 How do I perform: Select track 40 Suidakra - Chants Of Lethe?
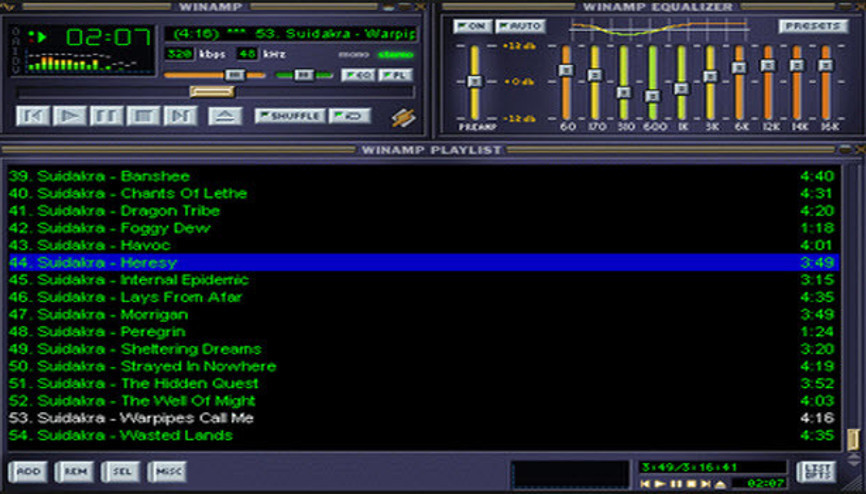pos(424,193)
